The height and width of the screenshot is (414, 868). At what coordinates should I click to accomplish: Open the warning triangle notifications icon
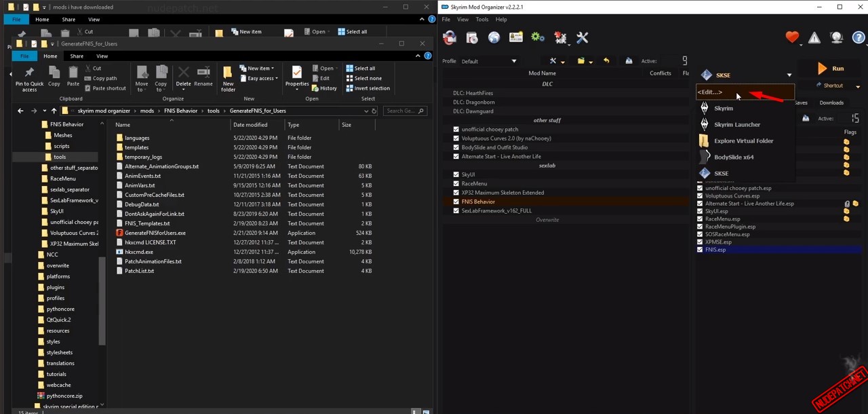coord(814,38)
